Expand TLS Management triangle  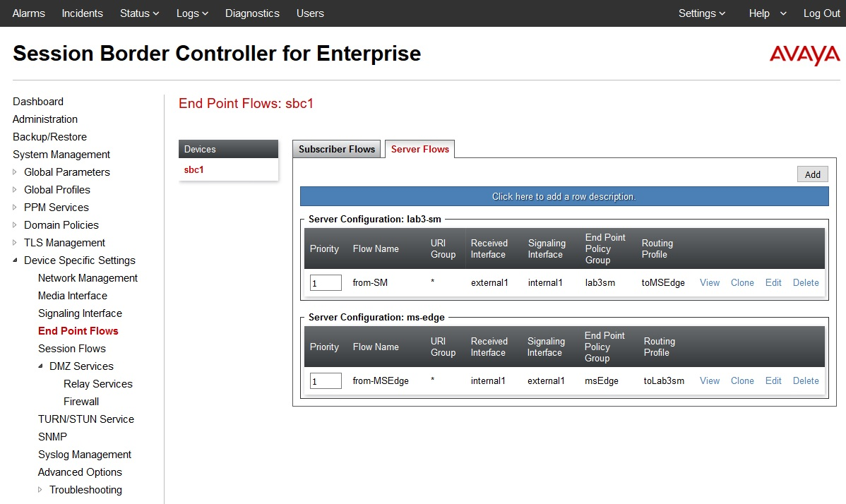point(15,243)
